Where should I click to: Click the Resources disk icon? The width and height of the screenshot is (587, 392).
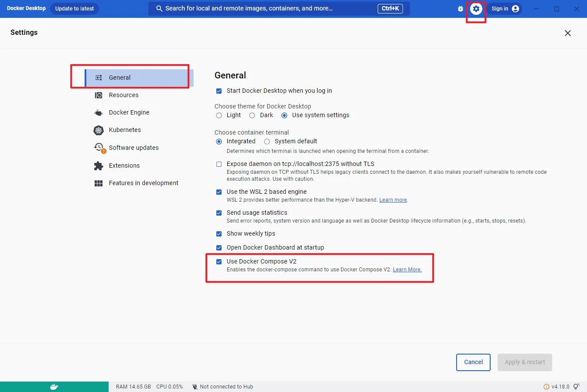(99, 95)
